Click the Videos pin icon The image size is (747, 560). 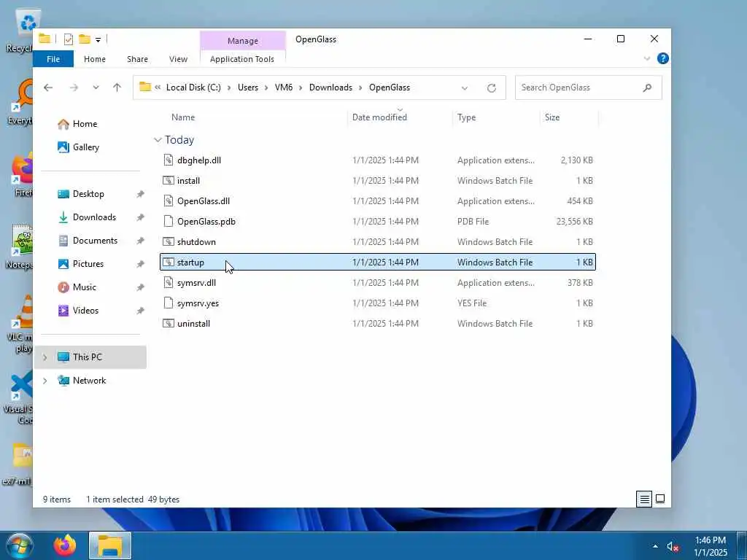coord(140,311)
